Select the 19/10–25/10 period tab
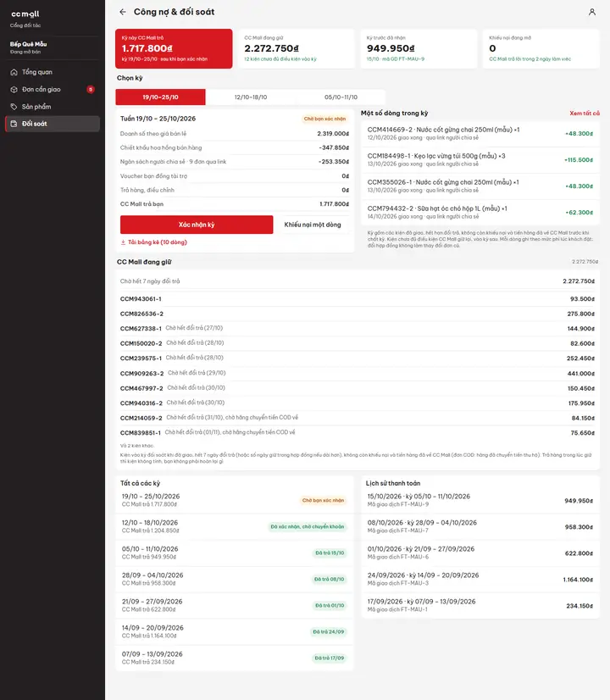The height and width of the screenshot is (700, 610). 161,97
